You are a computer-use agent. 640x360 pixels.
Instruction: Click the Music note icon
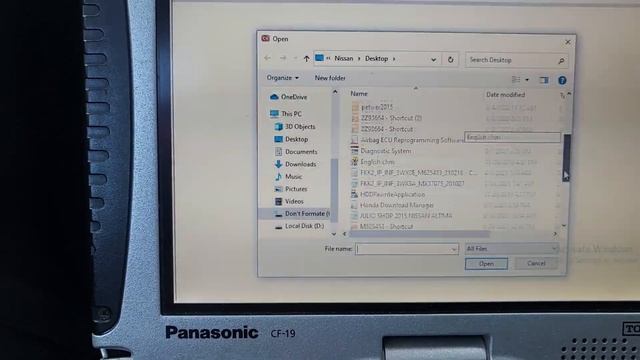[278, 176]
